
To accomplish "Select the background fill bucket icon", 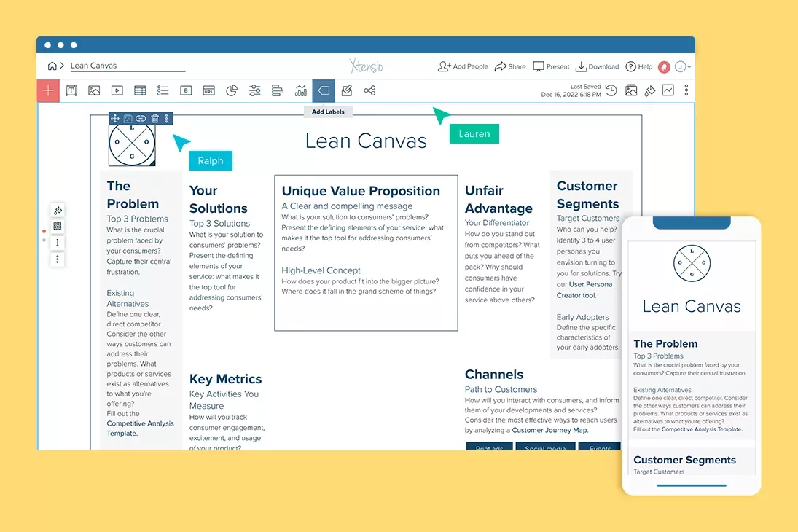I will pyautogui.click(x=650, y=90).
